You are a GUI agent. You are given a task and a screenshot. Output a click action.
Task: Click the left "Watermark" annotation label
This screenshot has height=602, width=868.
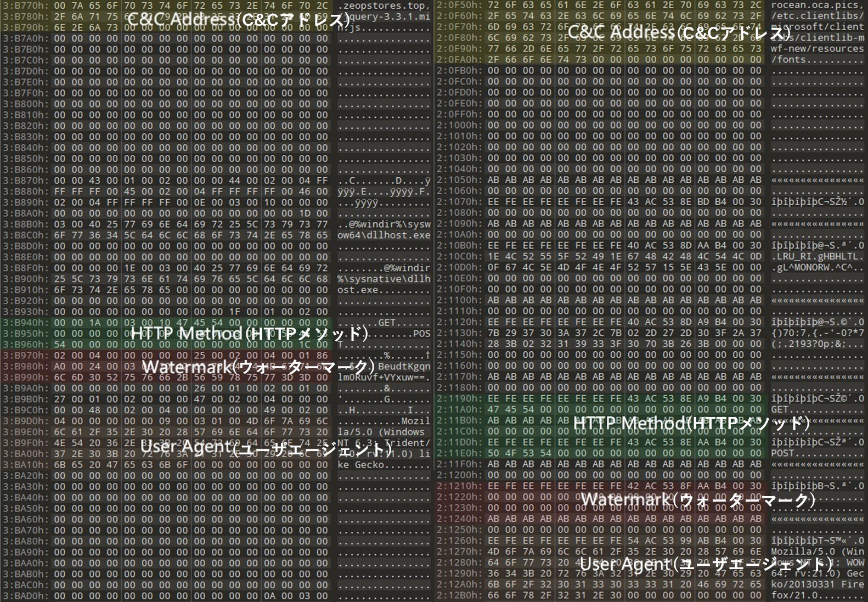(x=258, y=367)
